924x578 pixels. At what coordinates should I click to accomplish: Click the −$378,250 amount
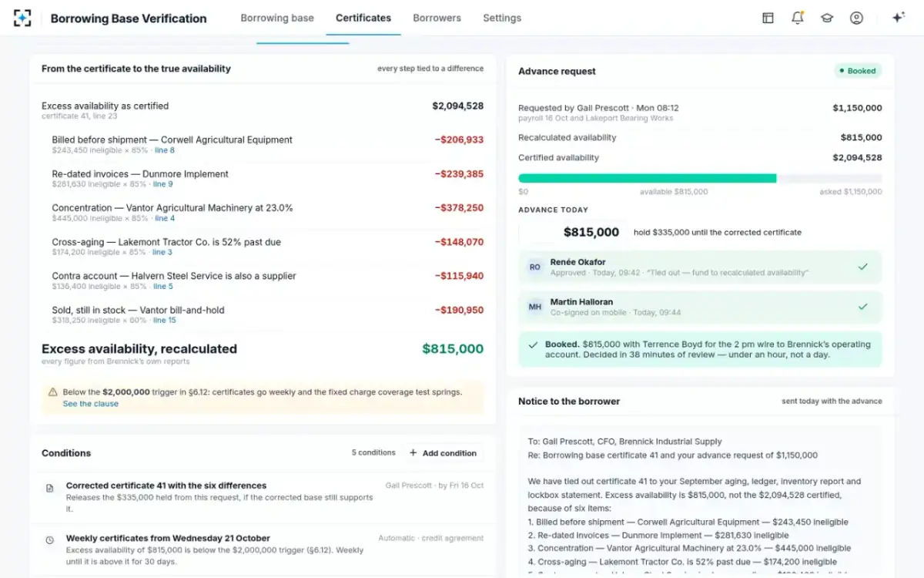(459, 208)
